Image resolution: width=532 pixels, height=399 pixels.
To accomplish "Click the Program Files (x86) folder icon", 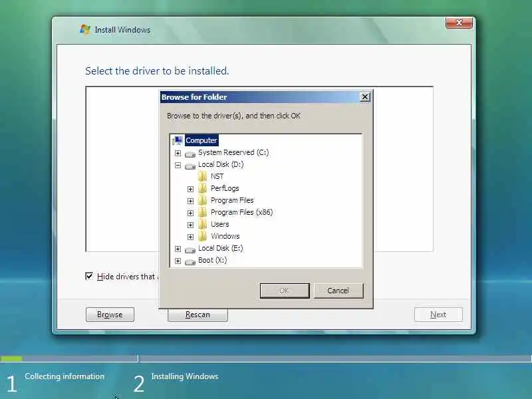I will pyautogui.click(x=203, y=212).
